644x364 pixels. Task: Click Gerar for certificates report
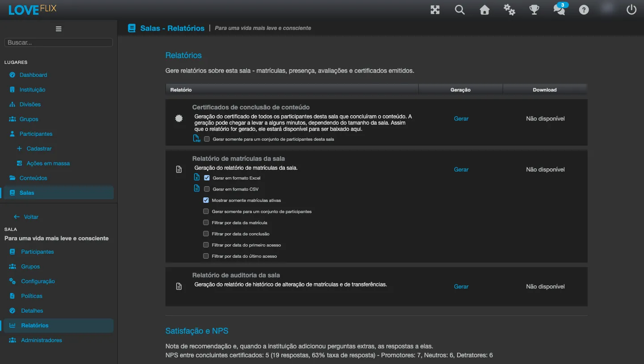coord(461,119)
